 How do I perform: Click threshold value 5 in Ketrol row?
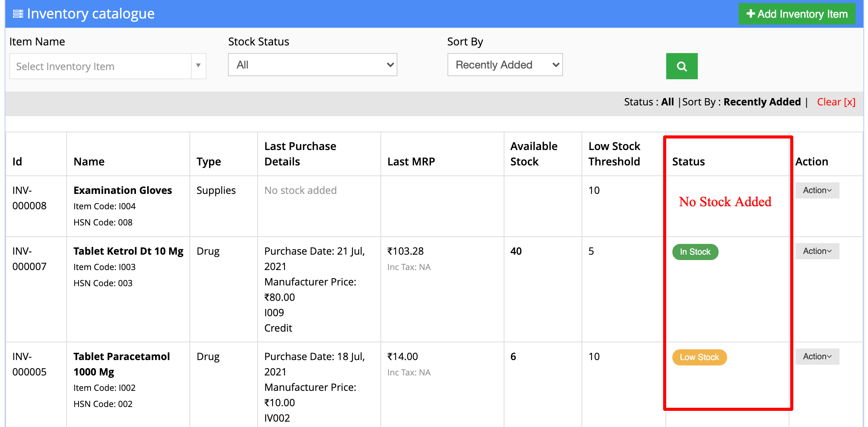(x=591, y=251)
